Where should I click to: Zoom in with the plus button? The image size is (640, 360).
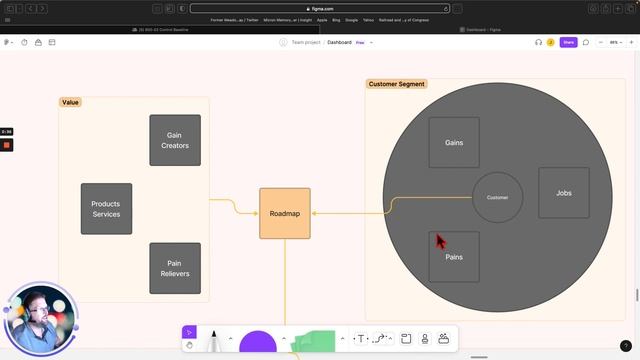pyautogui.click(x=631, y=42)
